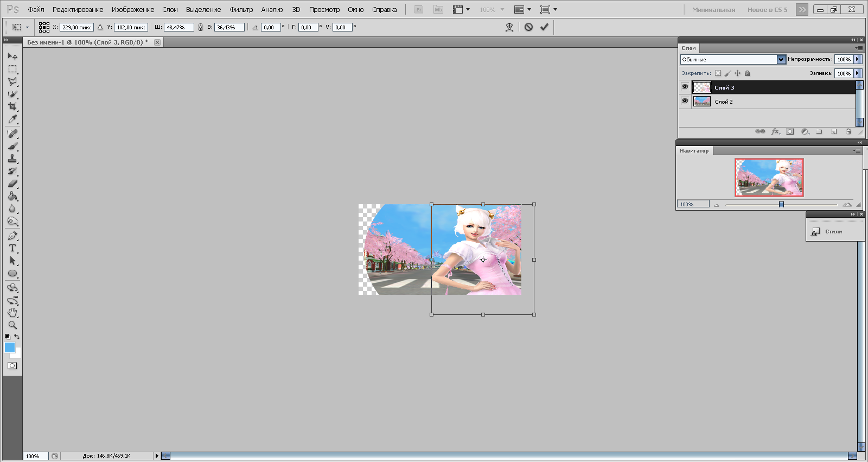Open the Фильтр menu

point(241,10)
